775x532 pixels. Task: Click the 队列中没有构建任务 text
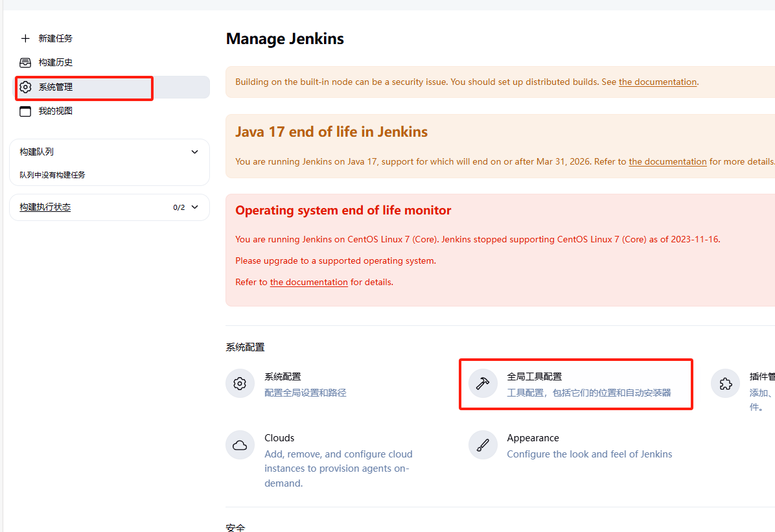point(52,175)
